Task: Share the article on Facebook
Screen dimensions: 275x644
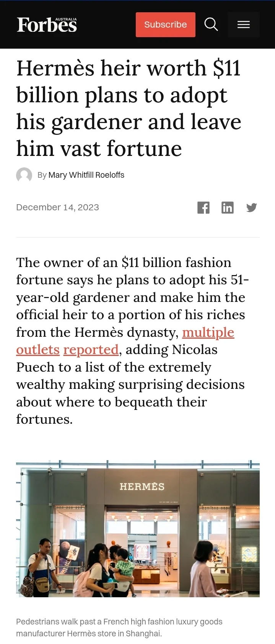Action: (203, 208)
